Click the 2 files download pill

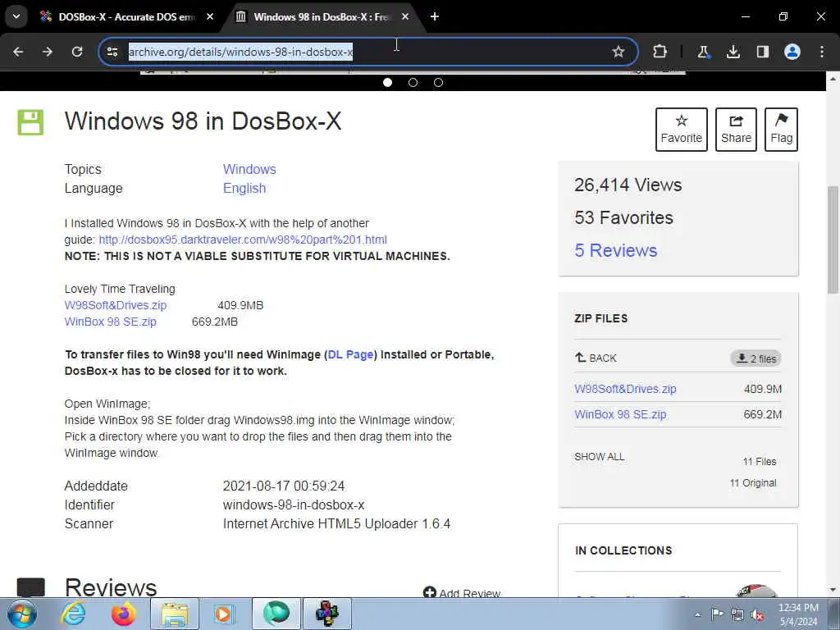756,358
